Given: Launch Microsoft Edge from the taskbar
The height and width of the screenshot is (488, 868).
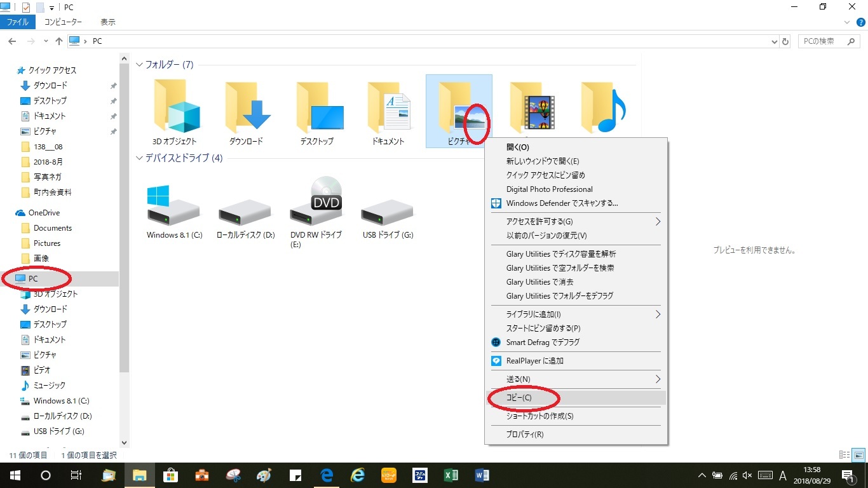Looking at the screenshot, I should (x=327, y=475).
